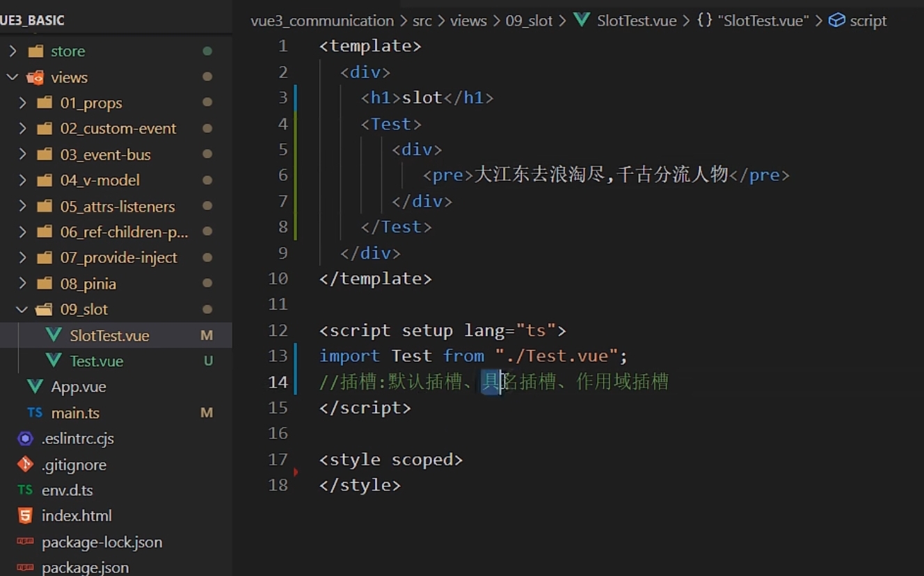Click the 08_pinia folder icon
This screenshot has height=576, width=924.
coord(45,284)
